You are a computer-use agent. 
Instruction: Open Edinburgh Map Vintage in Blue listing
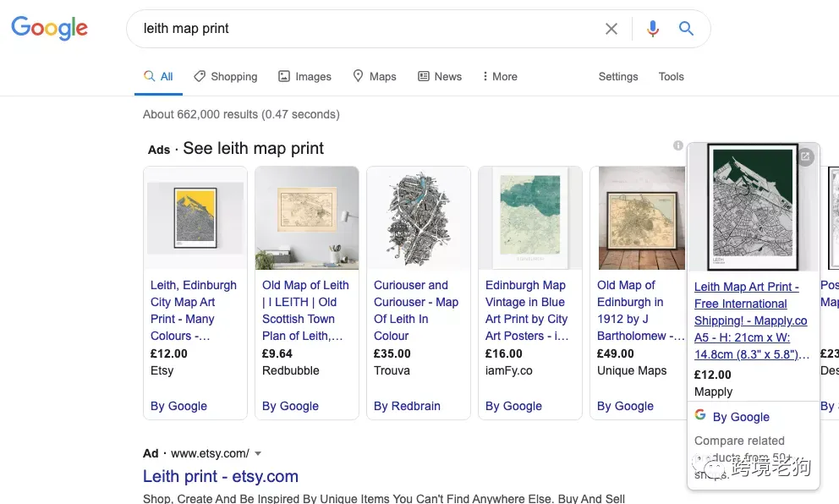pos(527,310)
